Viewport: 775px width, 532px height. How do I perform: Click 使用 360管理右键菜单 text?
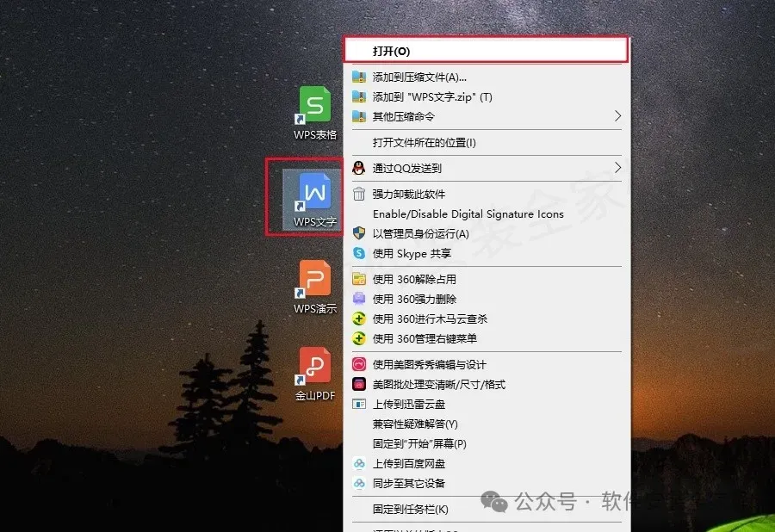pyautogui.click(x=425, y=339)
